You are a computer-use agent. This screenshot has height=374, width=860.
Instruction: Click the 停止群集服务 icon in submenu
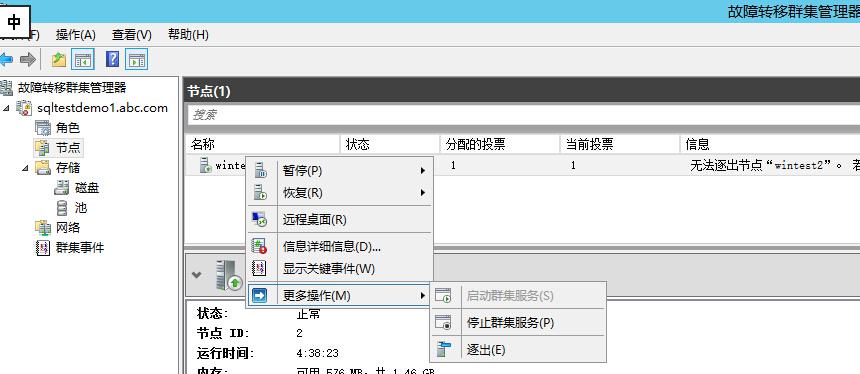point(443,322)
